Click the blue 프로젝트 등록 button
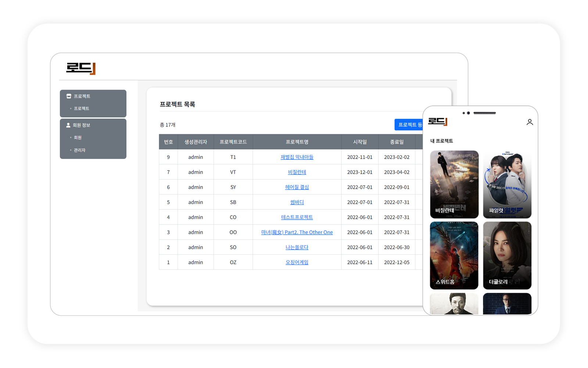Screen dimensions: 588x368 [409, 125]
